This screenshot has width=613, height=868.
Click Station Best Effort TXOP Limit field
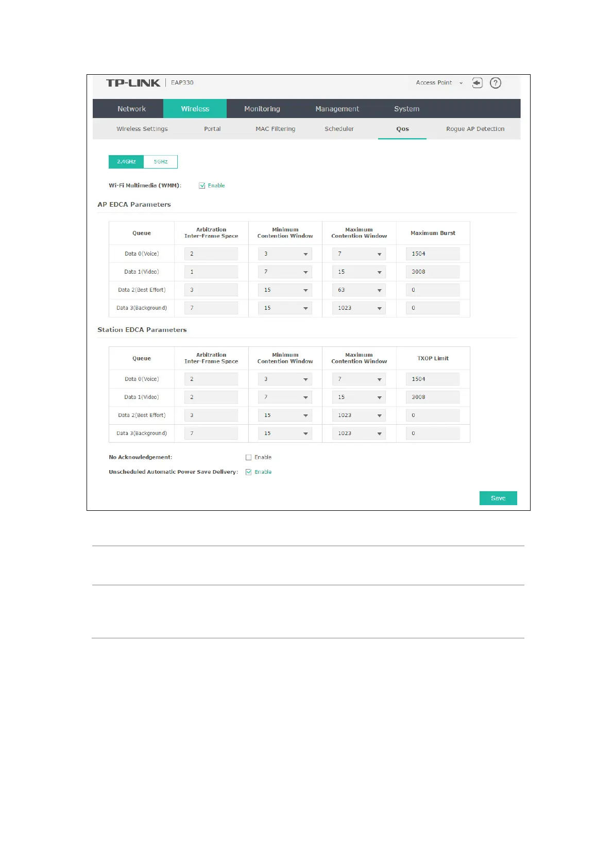pyautogui.click(x=433, y=415)
